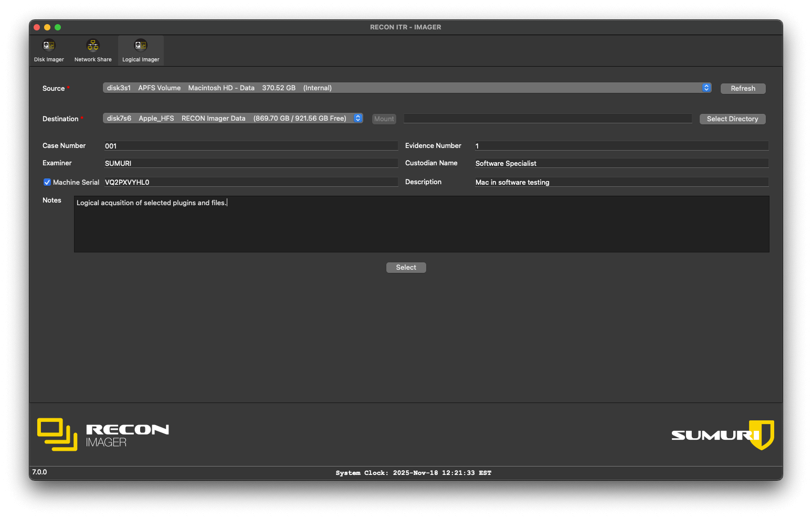Click the RECON Imager logo
The height and width of the screenshot is (519, 812).
[x=103, y=435]
